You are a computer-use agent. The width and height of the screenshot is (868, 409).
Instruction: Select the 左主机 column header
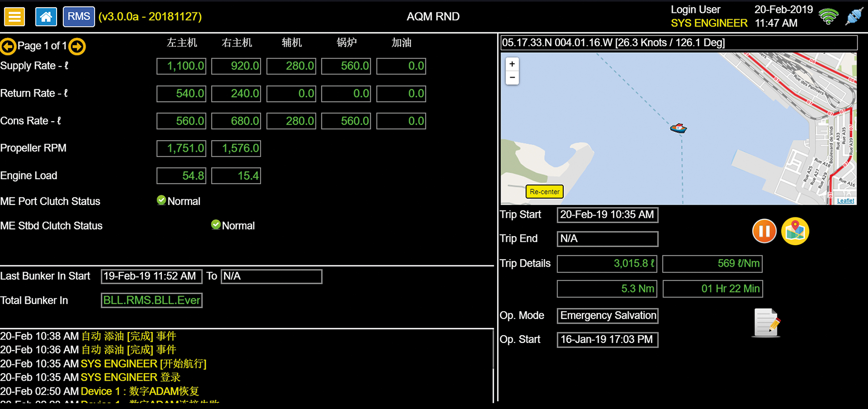(x=182, y=43)
